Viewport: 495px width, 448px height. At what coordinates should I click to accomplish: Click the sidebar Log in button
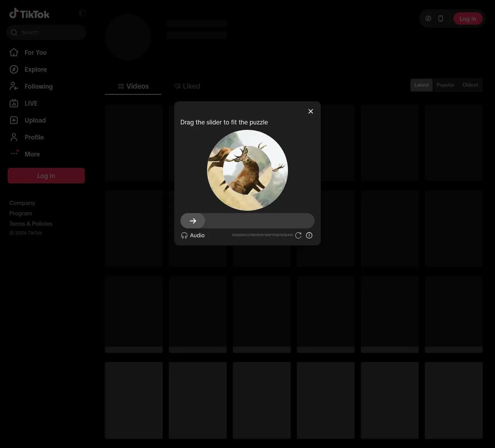coord(46,176)
